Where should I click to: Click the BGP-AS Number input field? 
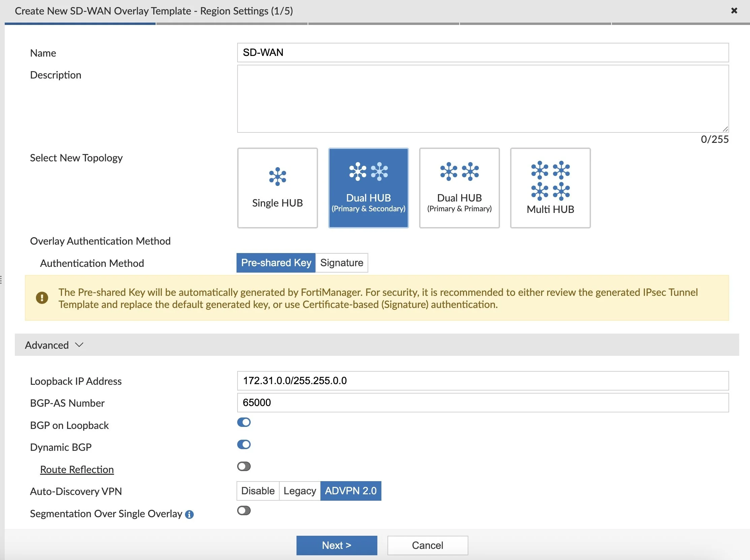482,402
